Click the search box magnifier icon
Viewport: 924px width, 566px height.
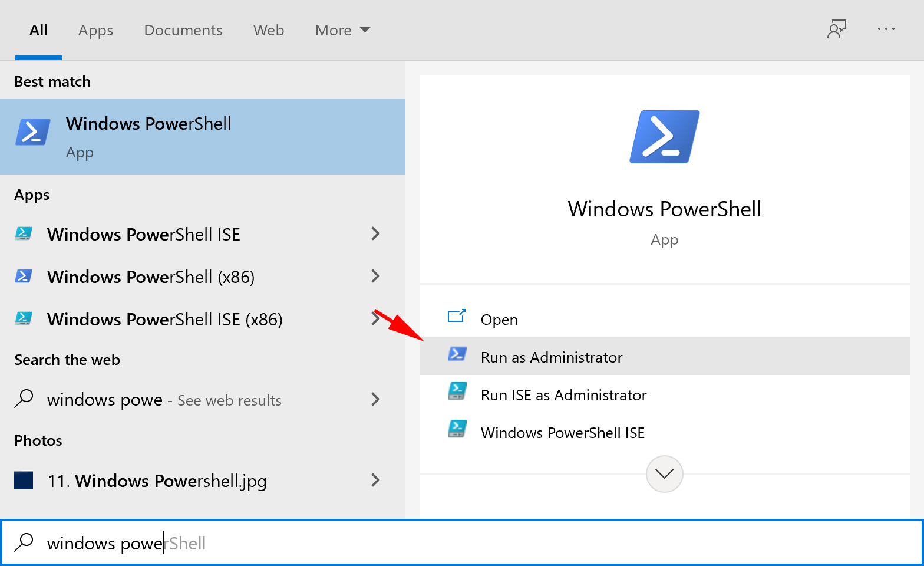pos(24,542)
